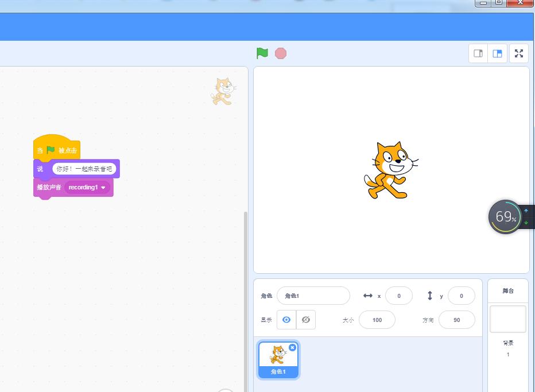Delete 角色1 using the x badge

[x=293, y=347]
